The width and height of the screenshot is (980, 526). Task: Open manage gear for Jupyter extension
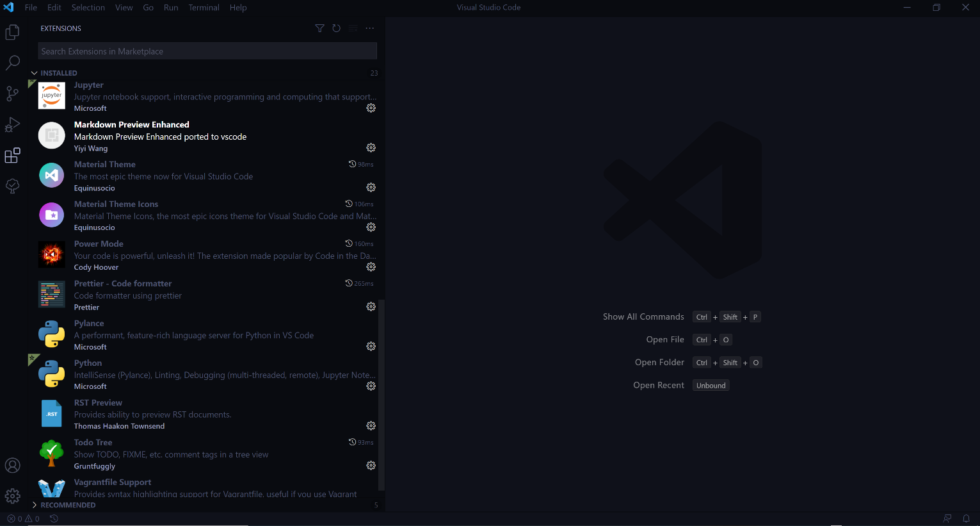click(371, 108)
